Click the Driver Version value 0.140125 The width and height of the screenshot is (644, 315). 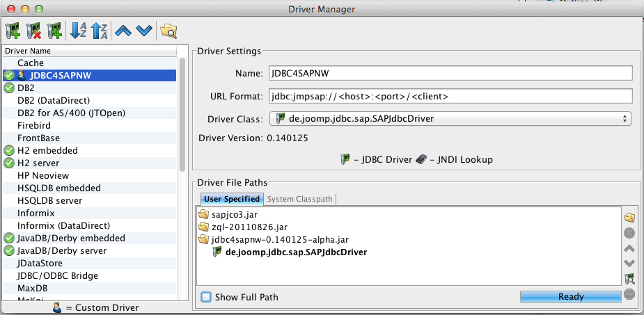pyautogui.click(x=288, y=138)
